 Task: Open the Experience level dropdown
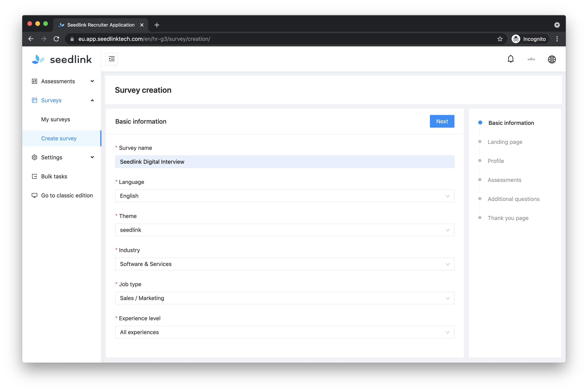(285, 332)
